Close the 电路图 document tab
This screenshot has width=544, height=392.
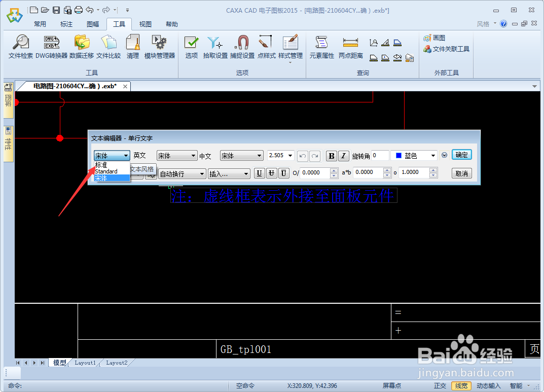[x=125, y=86]
